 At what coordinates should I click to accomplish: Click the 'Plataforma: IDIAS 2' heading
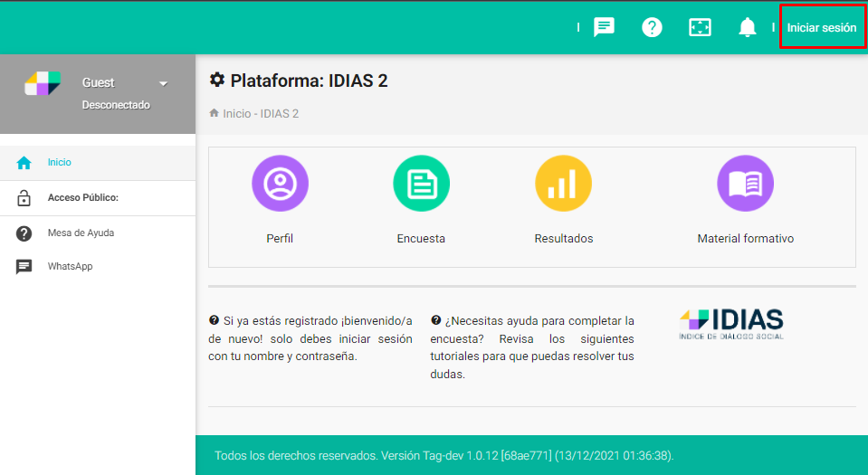click(309, 81)
